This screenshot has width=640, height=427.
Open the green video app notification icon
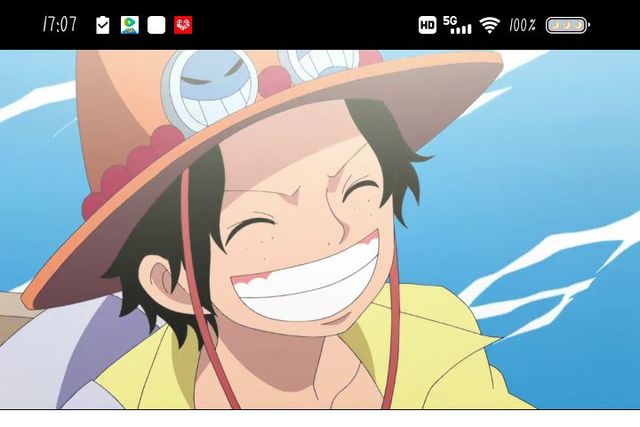pyautogui.click(x=129, y=25)
